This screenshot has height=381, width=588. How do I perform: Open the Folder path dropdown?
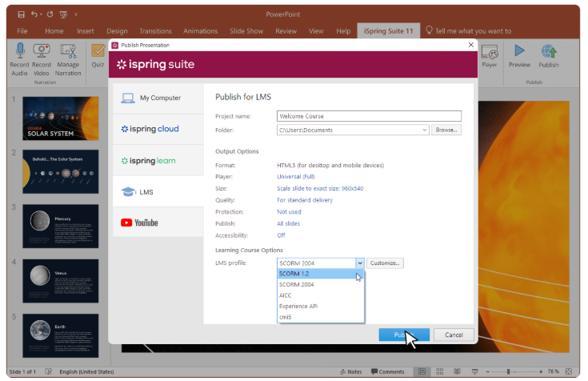coord(425,130)
